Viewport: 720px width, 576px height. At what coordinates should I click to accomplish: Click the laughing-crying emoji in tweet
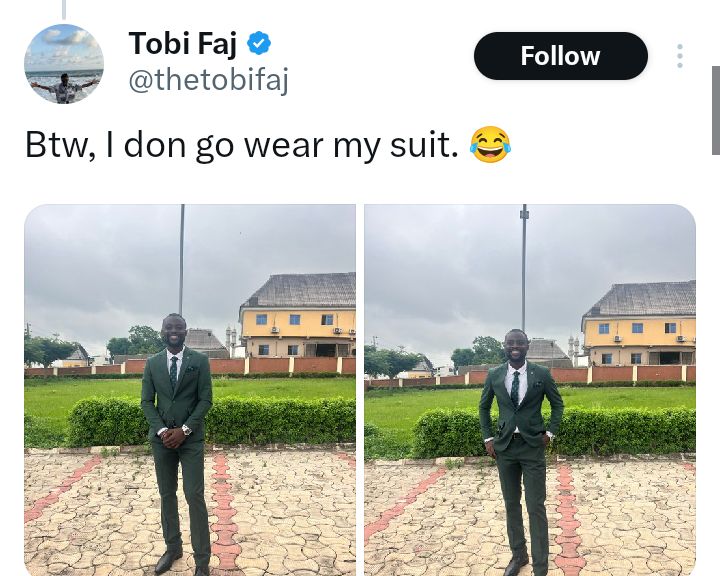click(489, 146)
